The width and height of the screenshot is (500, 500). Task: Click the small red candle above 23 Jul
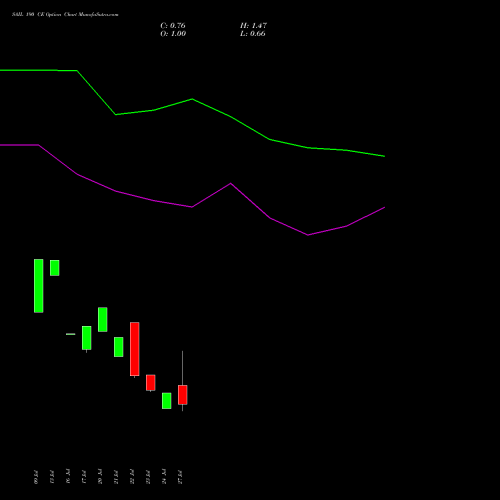pos(151,383)
